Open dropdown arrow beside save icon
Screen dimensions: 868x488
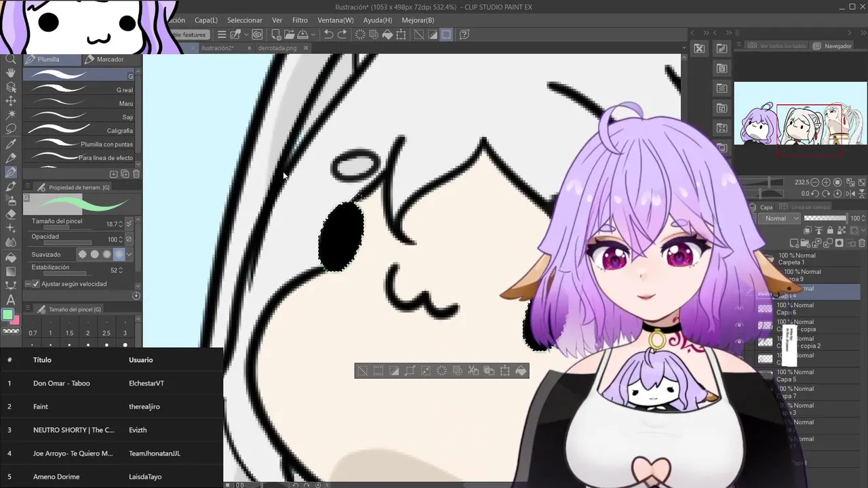(x=313, y=35)
